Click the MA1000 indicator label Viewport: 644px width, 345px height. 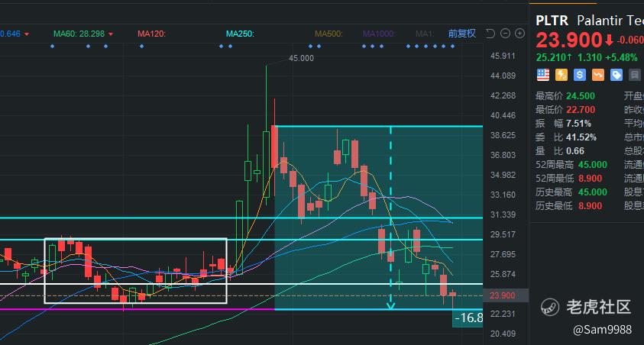point(378,34)
